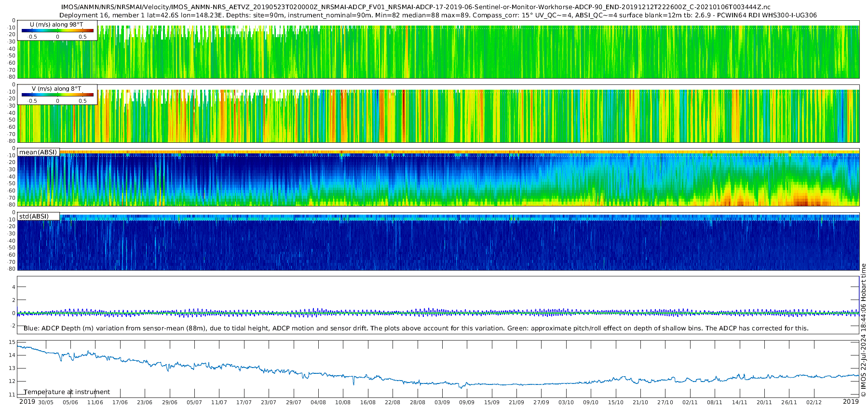Click the 08/11 date tick label
Screen dimensions: 868x410
[715, 402]
